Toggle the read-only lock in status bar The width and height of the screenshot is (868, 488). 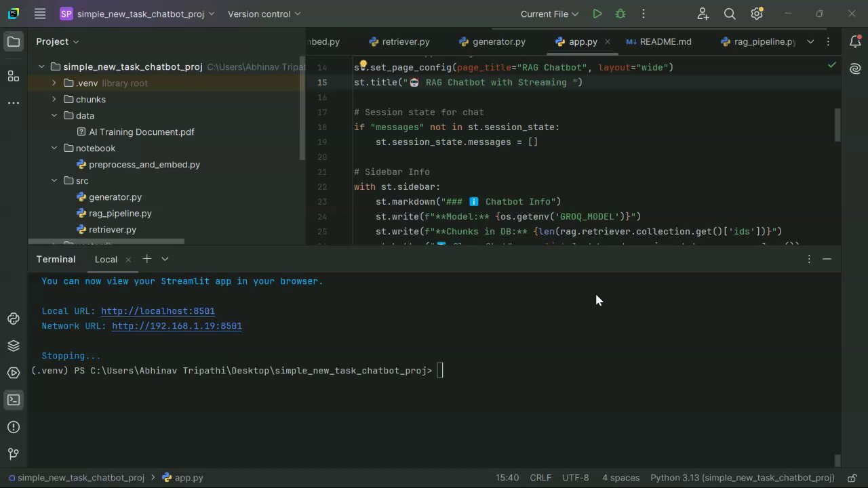click(x=852, y=478)
